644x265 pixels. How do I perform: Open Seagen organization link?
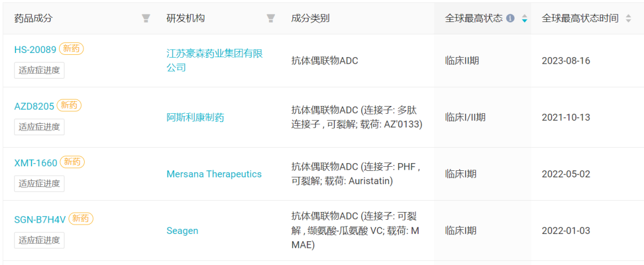click(182, 230)
